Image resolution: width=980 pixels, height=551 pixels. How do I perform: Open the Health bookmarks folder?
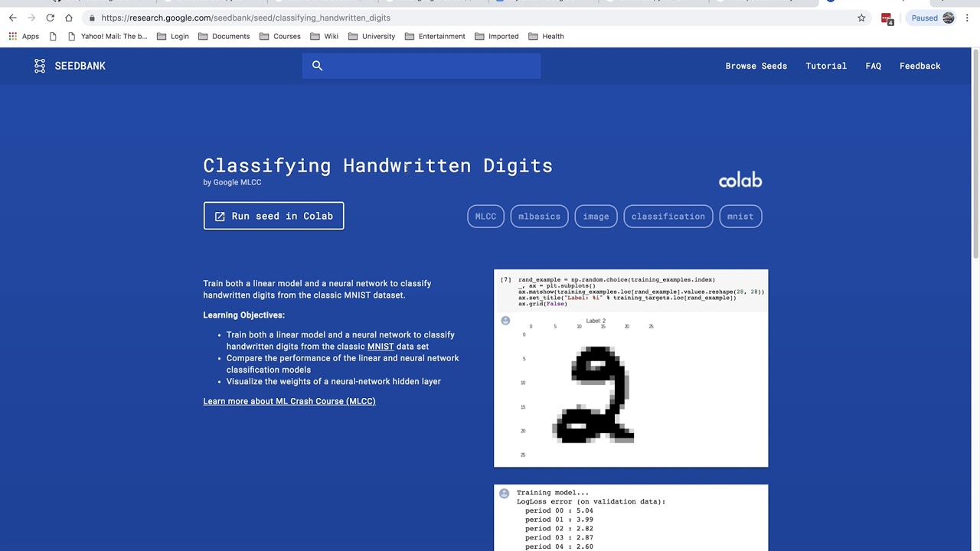546,36
